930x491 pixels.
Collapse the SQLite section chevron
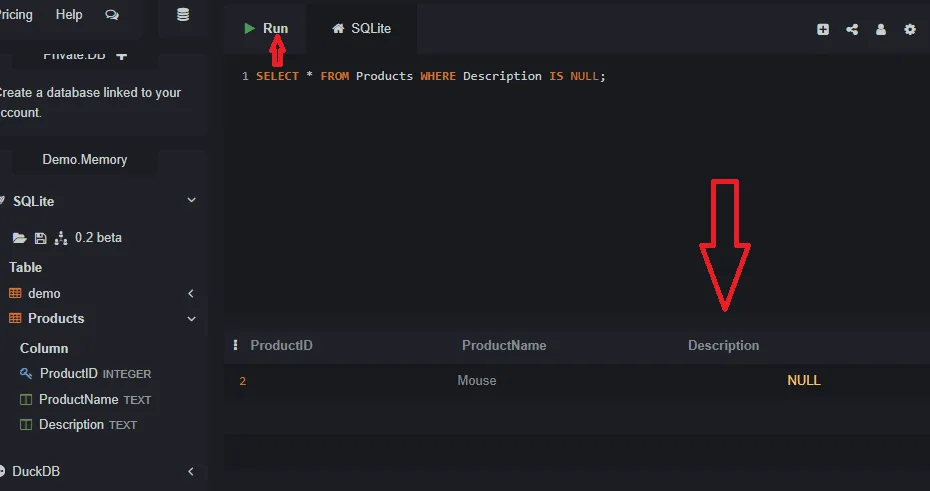tap(191, 201)
